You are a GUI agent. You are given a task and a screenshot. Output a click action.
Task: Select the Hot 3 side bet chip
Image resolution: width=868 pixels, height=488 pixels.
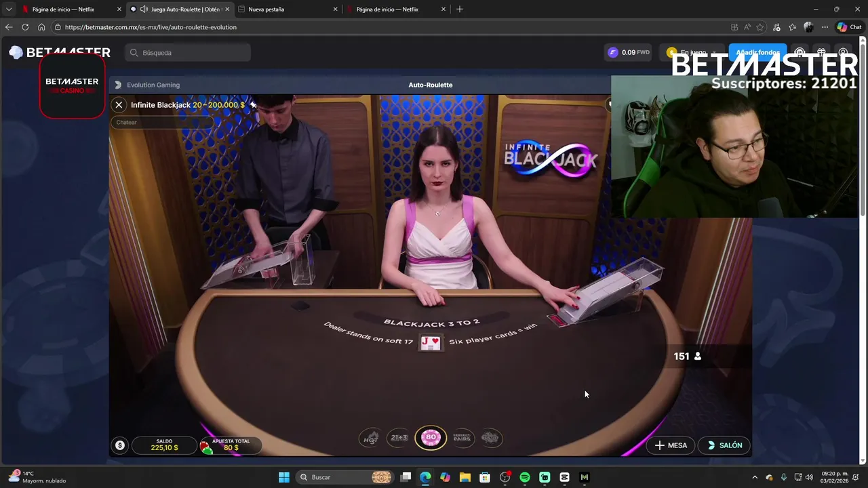pos(370,438)
